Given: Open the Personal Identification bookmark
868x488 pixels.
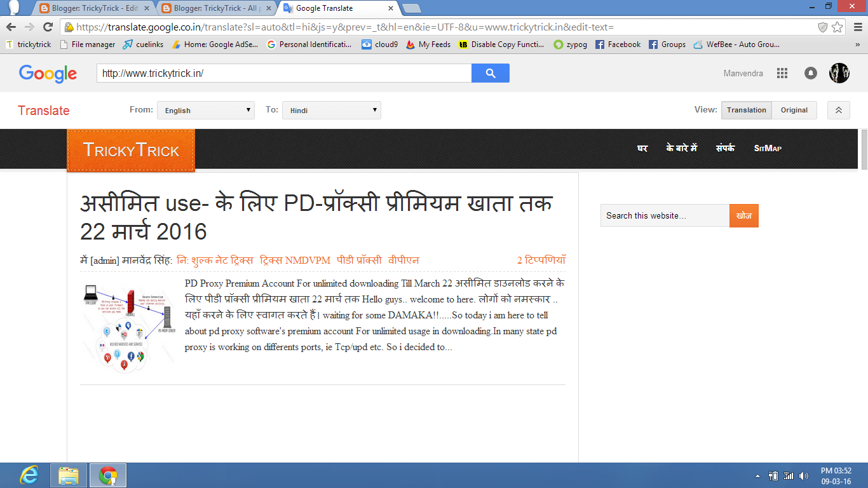Looking at the screenshot, I should 309,44.
